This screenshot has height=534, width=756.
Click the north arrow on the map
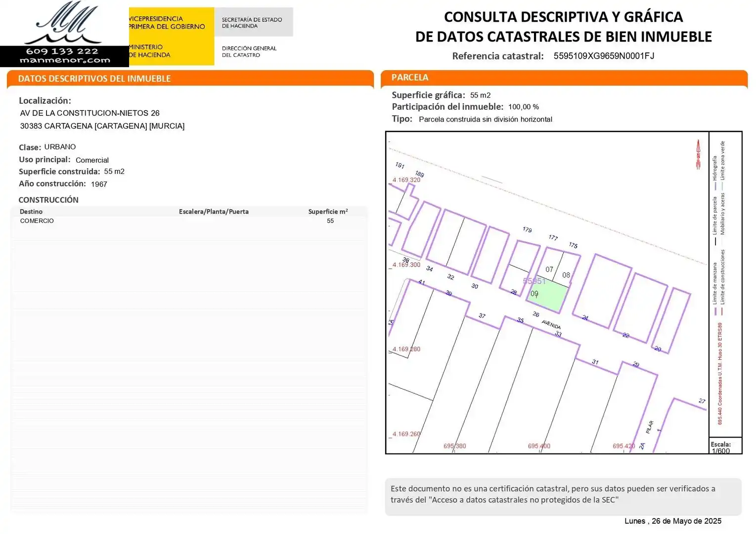tap(698, 155)
